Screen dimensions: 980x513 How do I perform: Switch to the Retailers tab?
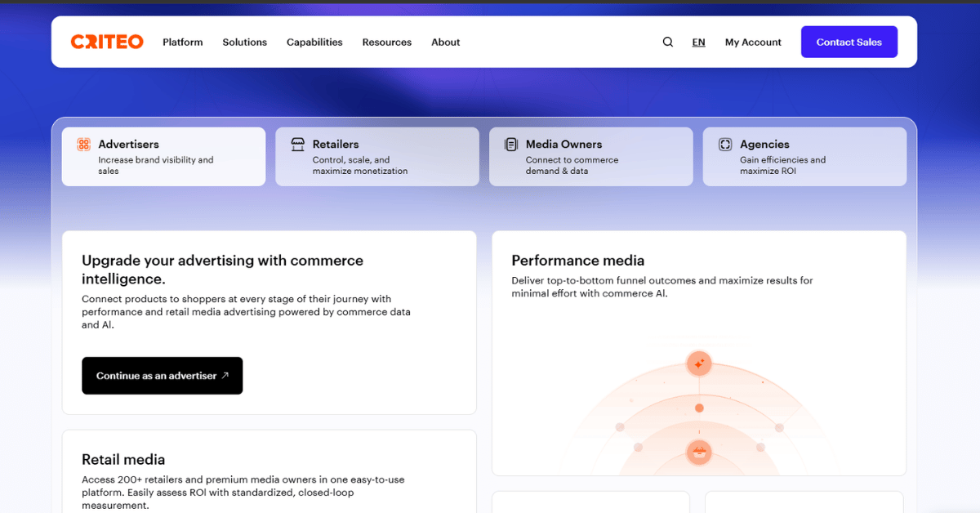(x=377, y=156)
